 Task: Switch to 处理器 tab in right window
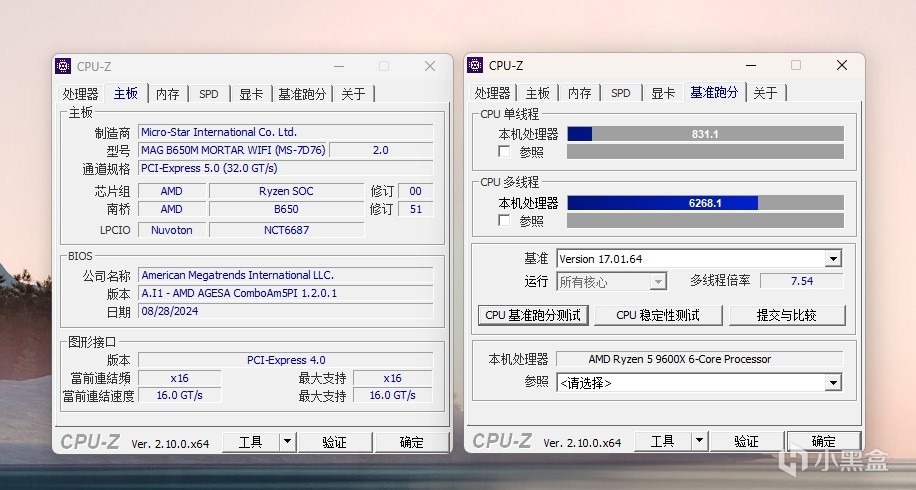pyautogui.click(x=492, y=93)
